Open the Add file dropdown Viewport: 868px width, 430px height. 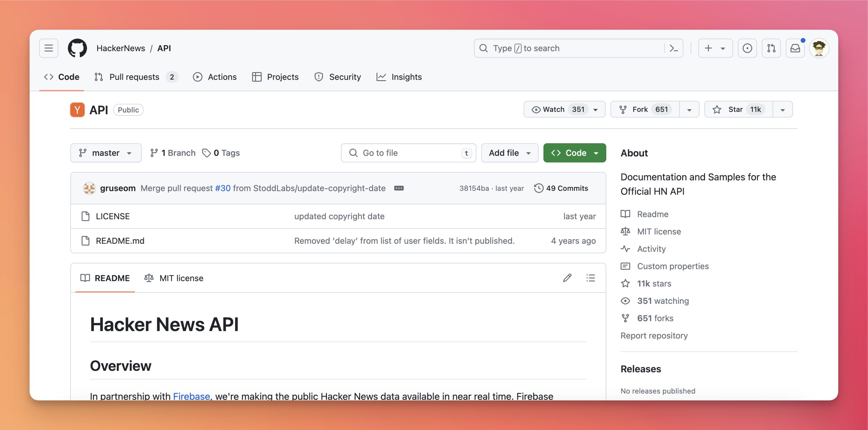pyautogui.click(x=509, y=153)
